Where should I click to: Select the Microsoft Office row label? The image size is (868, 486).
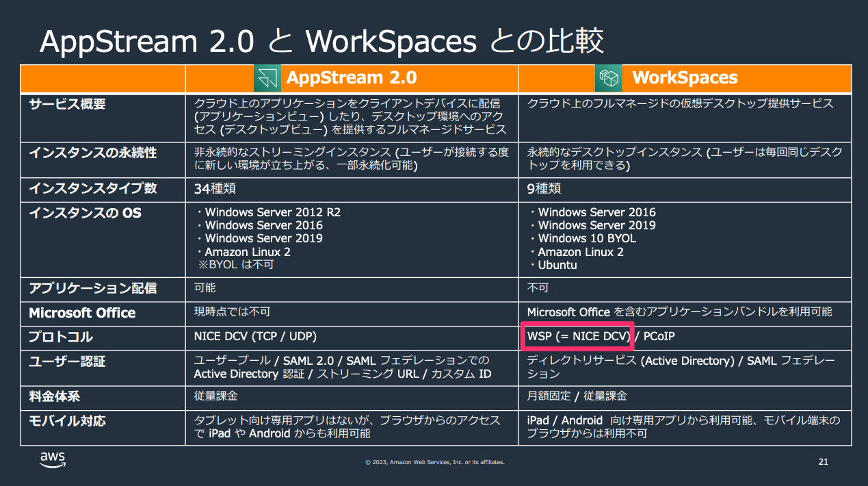click(x=82, y=313)
